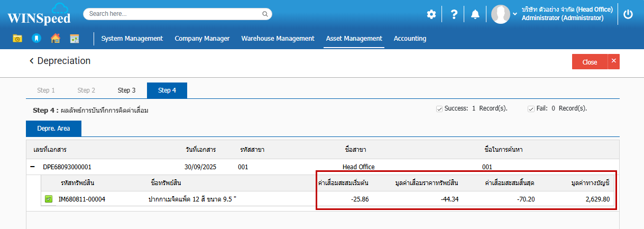Click the search magnifier icon
644x229 pixels.
pos(265,14)
